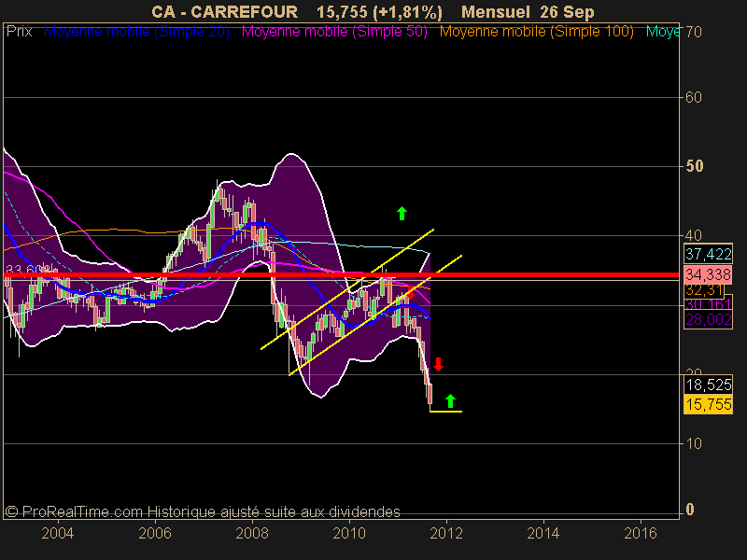The height and width of the screenshot is (560, 747).
Task: Click 2004 on the time axis
Action: pos(58,533)
